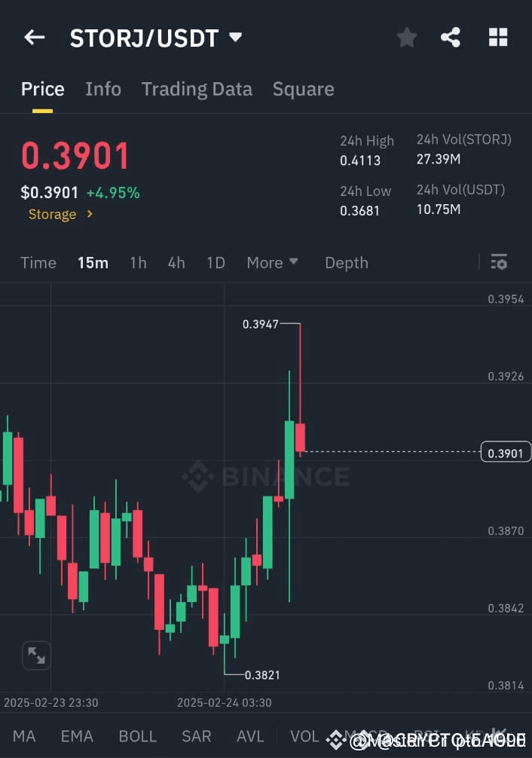Screen dimensions: 532x758
Task: Open the grid layout menu
Action: click(498, 36)
